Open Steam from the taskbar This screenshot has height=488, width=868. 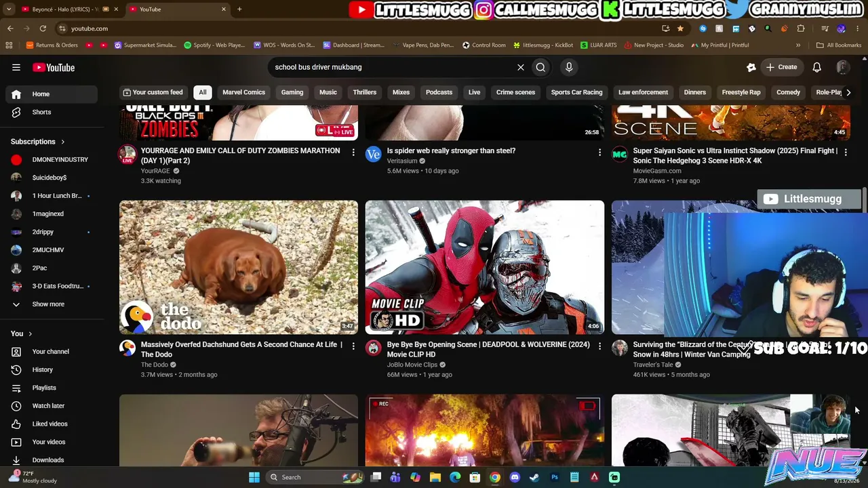coord(534,477)
